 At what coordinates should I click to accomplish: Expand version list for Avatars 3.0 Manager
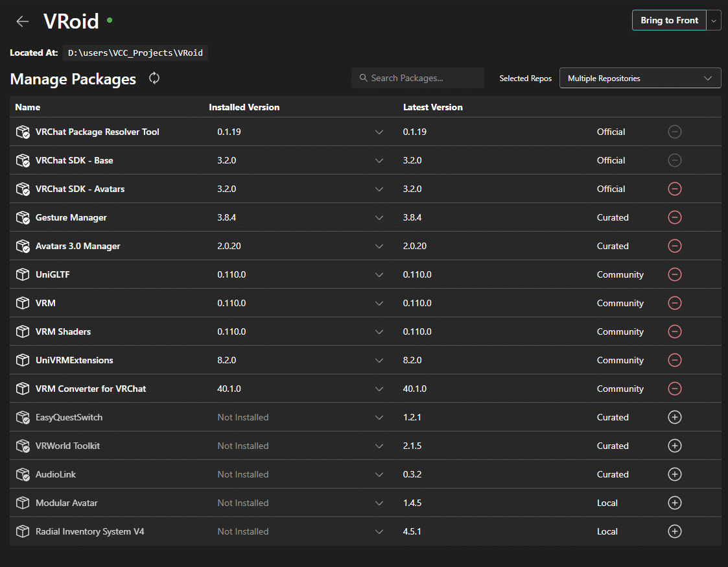pos(379,246)
